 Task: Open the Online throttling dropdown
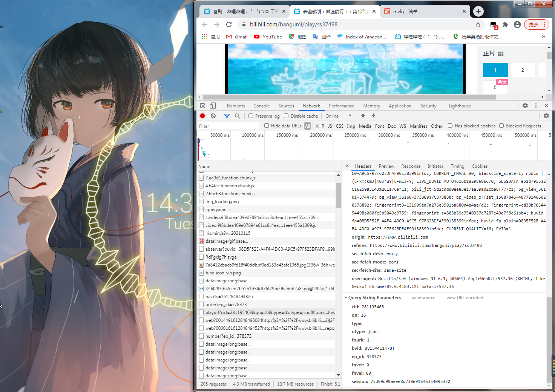tap(338, 116)
